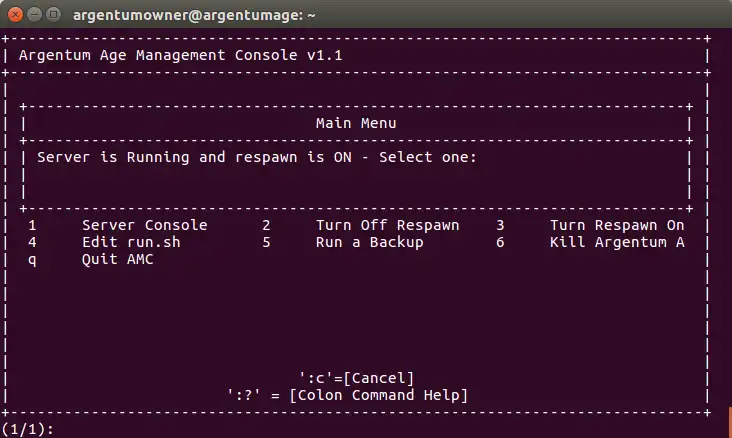Click the letter q beside Quit AMC

[32, 259]
